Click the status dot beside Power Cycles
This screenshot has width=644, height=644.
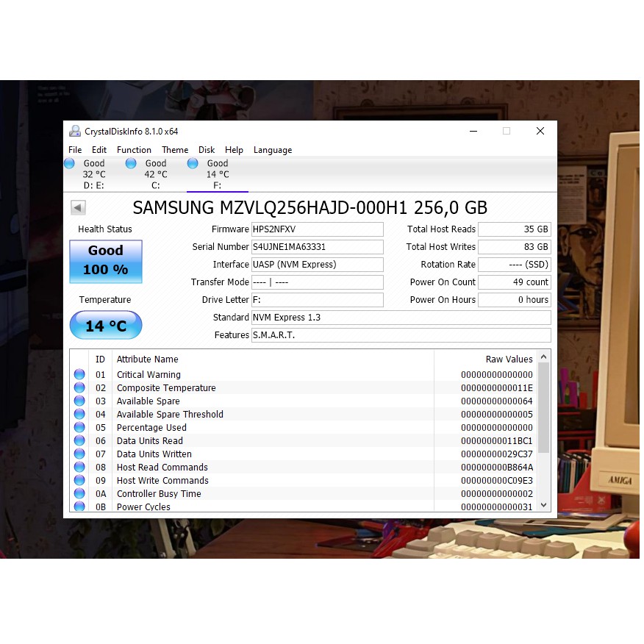click(x=79, y=507)
